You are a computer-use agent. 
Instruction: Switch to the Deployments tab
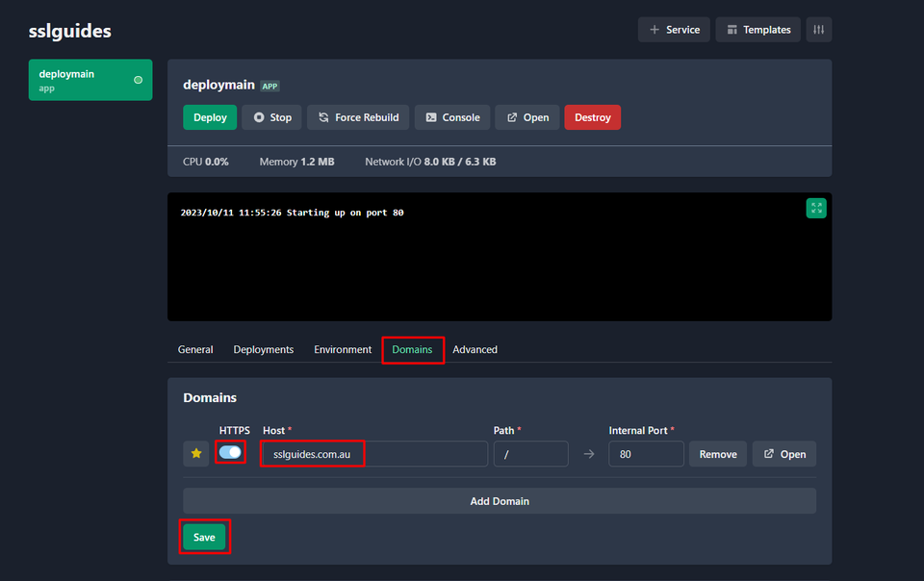pyautogui.click(x=263, y=349)
